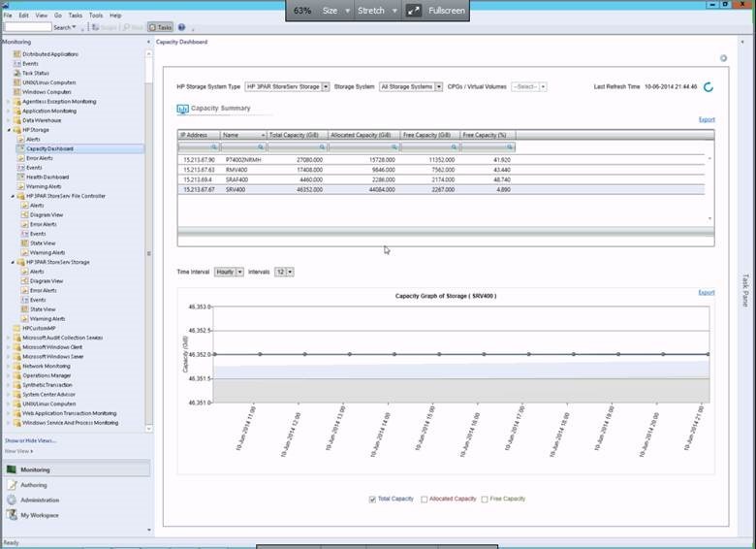Open the Administration workspace icon
Screen dimensions: 756x549
click(12, 501)
